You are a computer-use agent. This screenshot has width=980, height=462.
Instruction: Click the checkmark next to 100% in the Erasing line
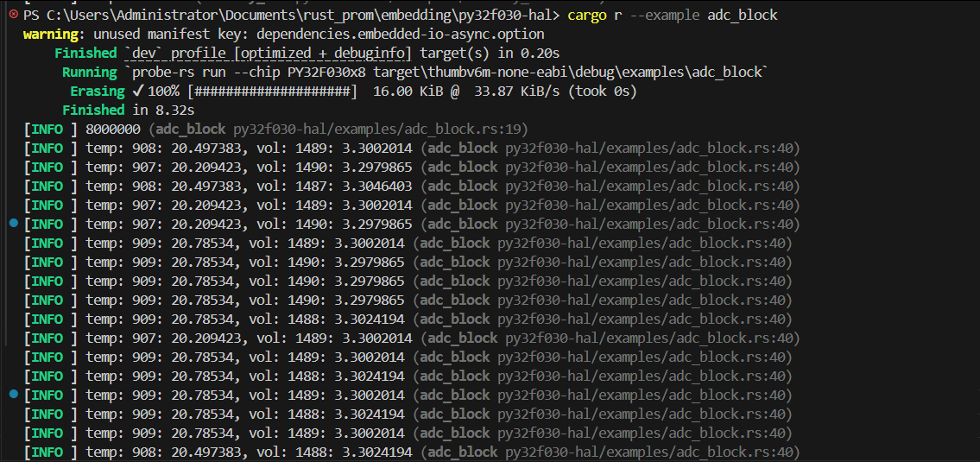pos(138,92)
